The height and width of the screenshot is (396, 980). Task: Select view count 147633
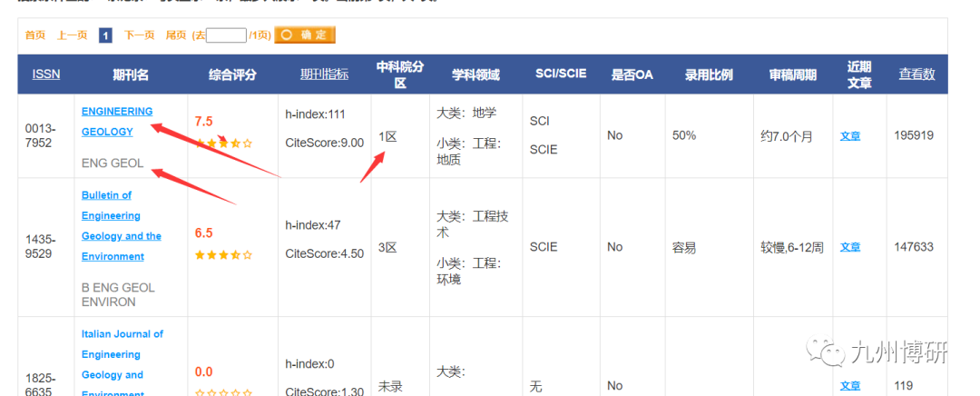(x=914, y=246)
